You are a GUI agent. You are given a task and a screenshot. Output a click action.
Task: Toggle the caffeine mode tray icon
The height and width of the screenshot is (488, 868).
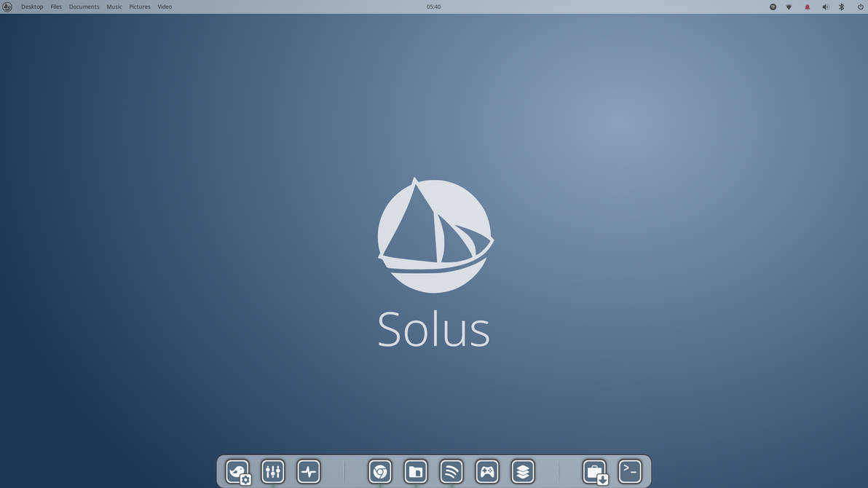[x=773, y=7]
